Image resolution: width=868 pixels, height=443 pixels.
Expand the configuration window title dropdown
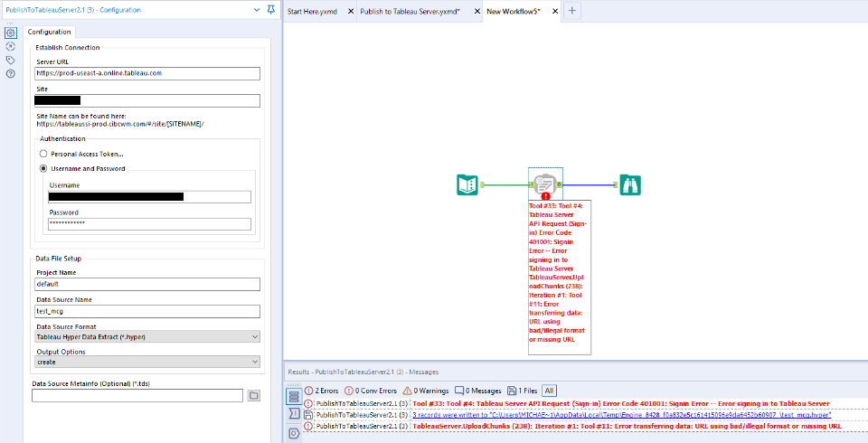pyautogui.click(x=257, y=10)
